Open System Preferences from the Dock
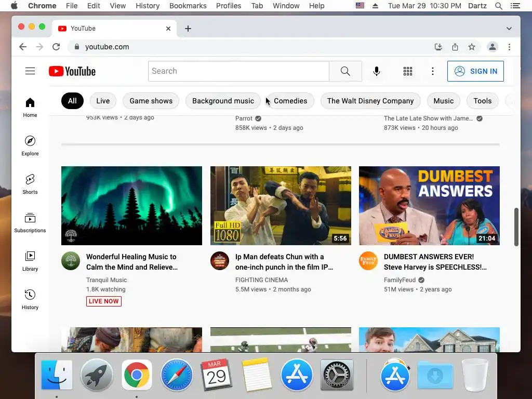 click(337, 375)
